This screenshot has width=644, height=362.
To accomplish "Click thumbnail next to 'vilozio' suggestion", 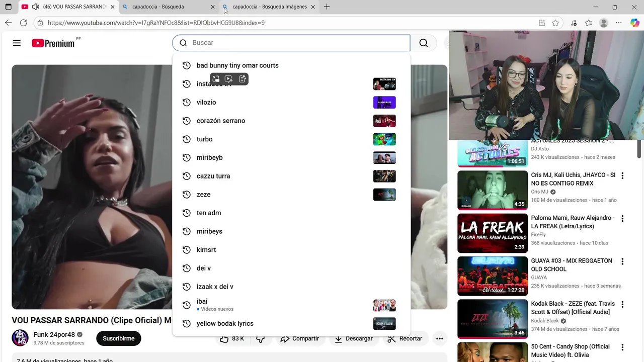I will pyautogui.click(x=384, y=102).
